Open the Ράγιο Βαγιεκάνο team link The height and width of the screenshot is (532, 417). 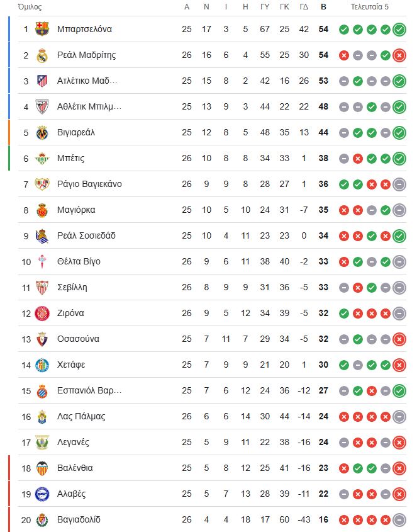[x=89, y=184]
